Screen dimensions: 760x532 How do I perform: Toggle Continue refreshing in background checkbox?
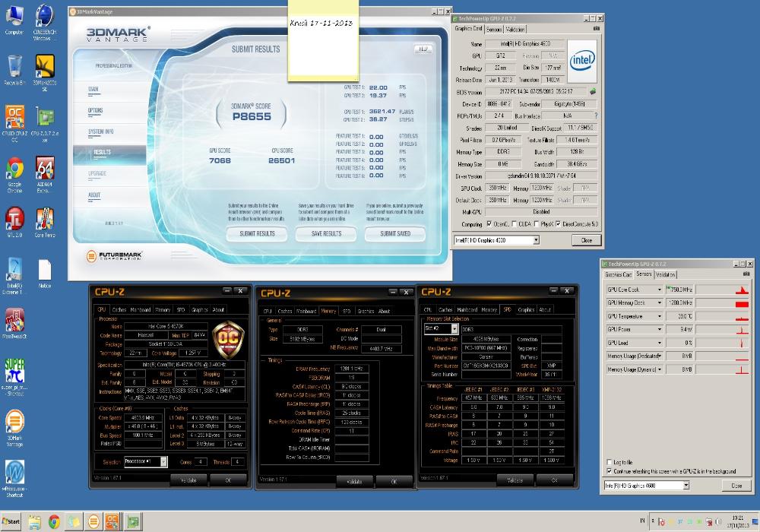pyautogui.click(x=610, y=471)
